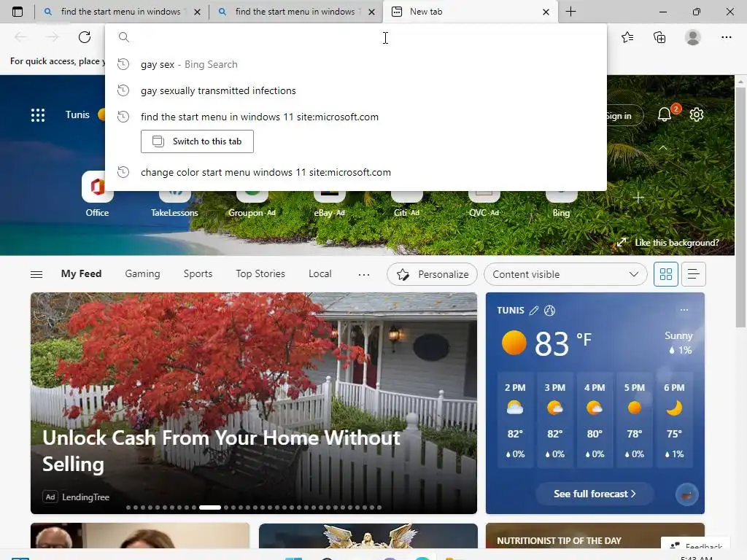The width and height of the screenshot is (747, 560).
Task: Select the My Feed tab
Action: point(81,274)
